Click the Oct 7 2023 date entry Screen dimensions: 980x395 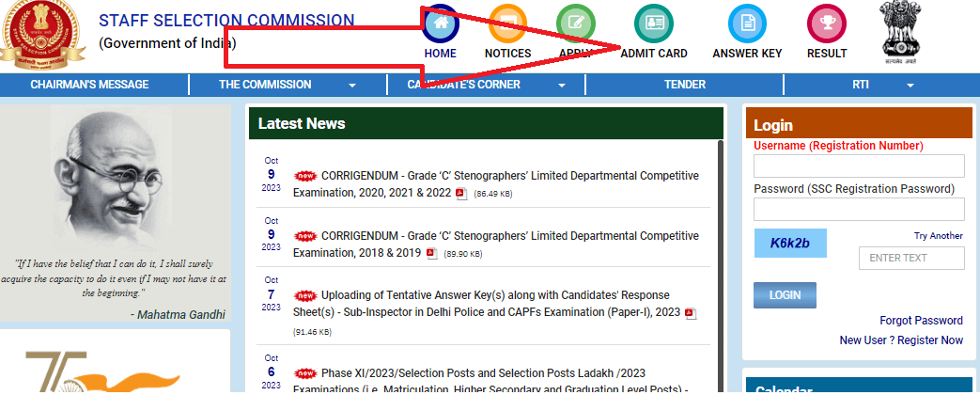(x=272, y=293)
